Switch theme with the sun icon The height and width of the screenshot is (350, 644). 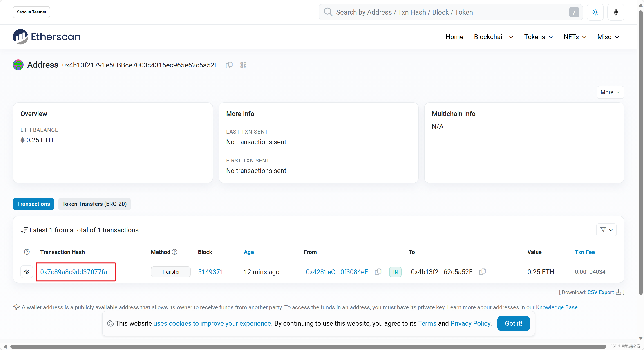595,12
